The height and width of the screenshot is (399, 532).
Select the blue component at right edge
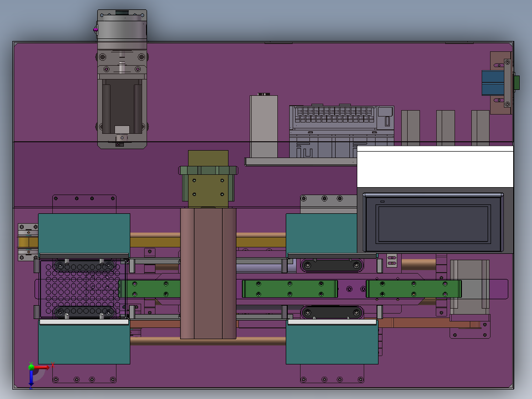click(493, 83)
